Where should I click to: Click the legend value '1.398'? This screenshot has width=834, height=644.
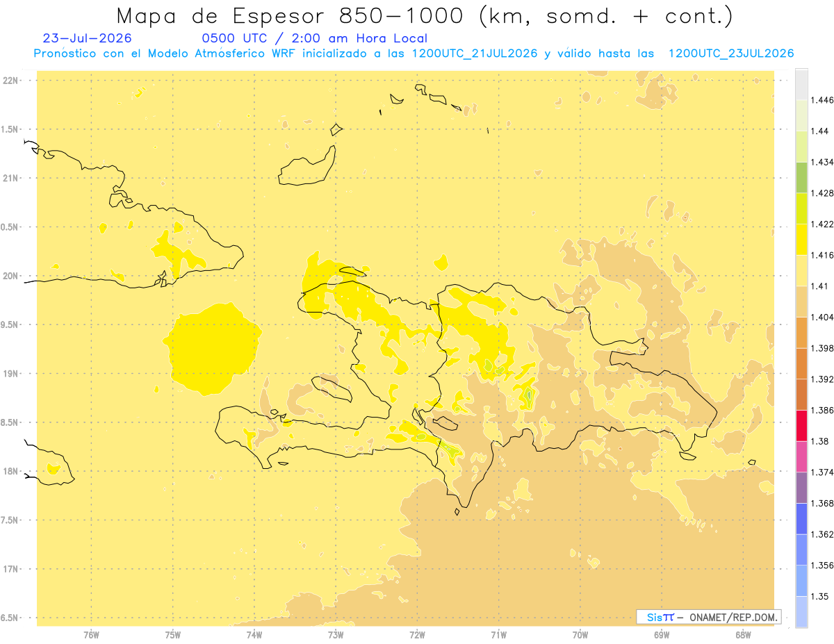821,348
